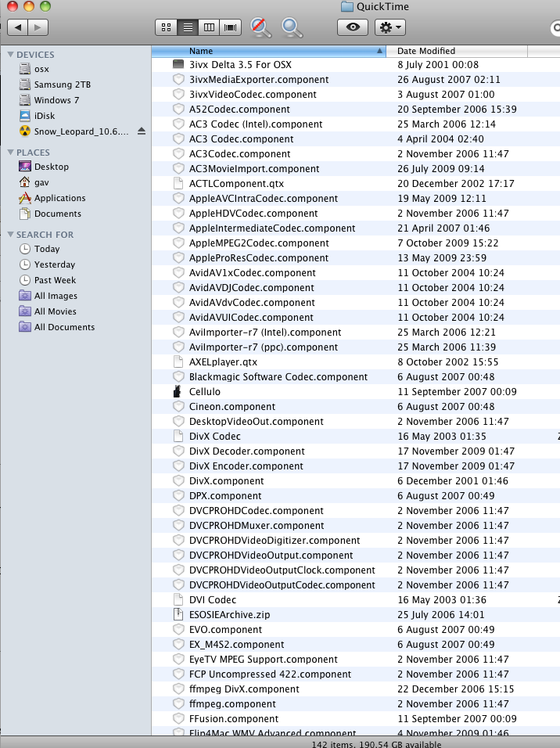
Task: Click the crossed-out magnifier toolbar icon
Action: (x=261, y=27)
